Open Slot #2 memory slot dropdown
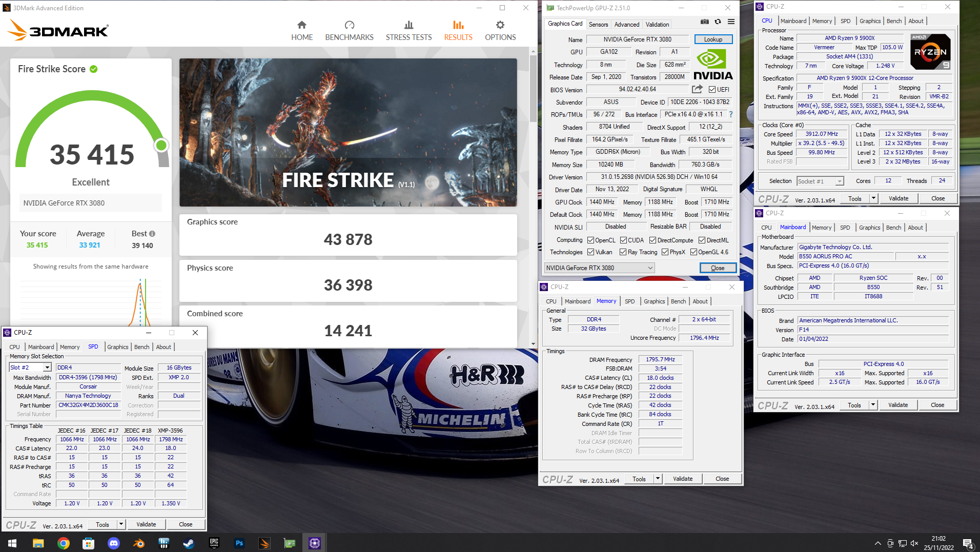Image resolution: width=980 pixels, height=552 pixels. coord(30,367)
